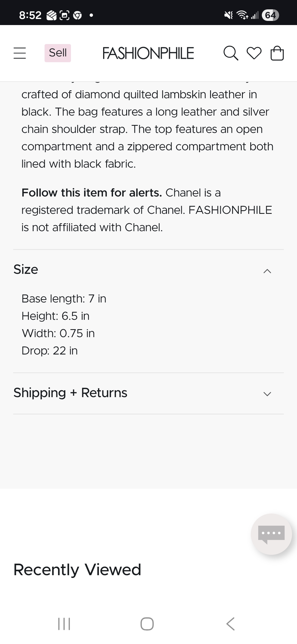
Task: Tap the battery level indicator
Action: pos(270,15)
